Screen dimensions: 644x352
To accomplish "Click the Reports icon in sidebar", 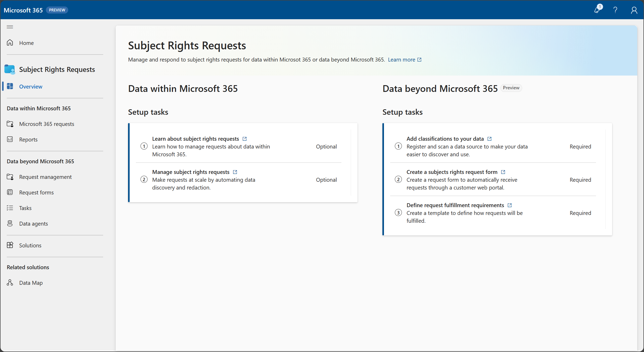I will [10, 139].
